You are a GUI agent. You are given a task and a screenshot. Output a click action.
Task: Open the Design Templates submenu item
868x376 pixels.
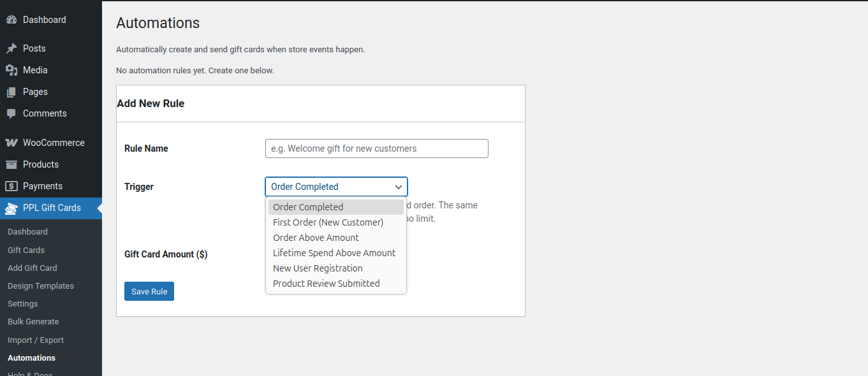click(x=41, y=286)
